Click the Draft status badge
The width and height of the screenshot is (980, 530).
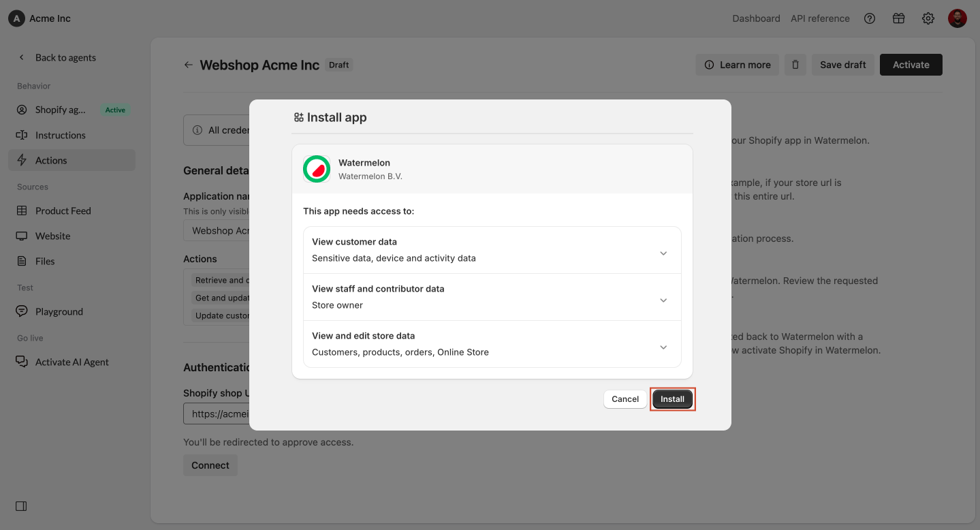point(338,65)
